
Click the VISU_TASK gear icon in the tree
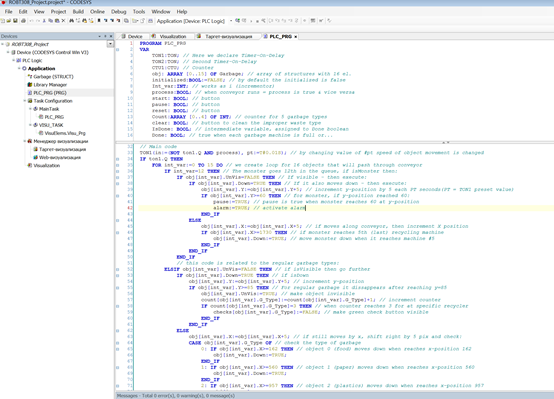pos(36,125)
